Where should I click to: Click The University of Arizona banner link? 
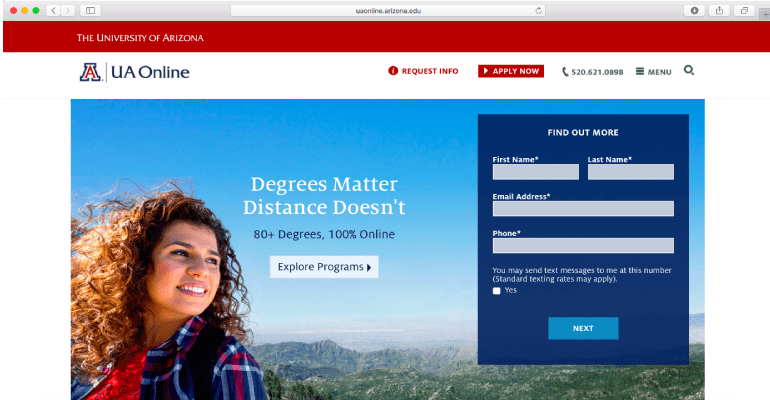click(x=140, y=38)
